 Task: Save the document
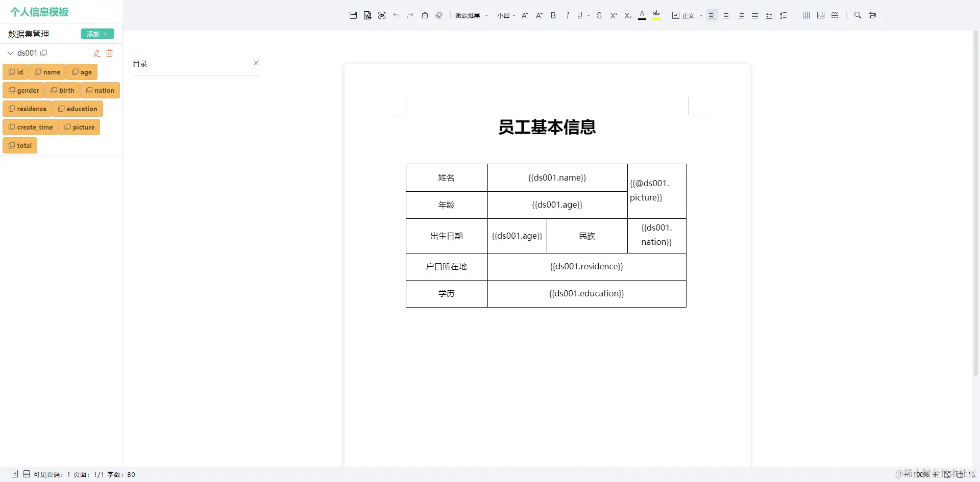click(x=353, y=15)
